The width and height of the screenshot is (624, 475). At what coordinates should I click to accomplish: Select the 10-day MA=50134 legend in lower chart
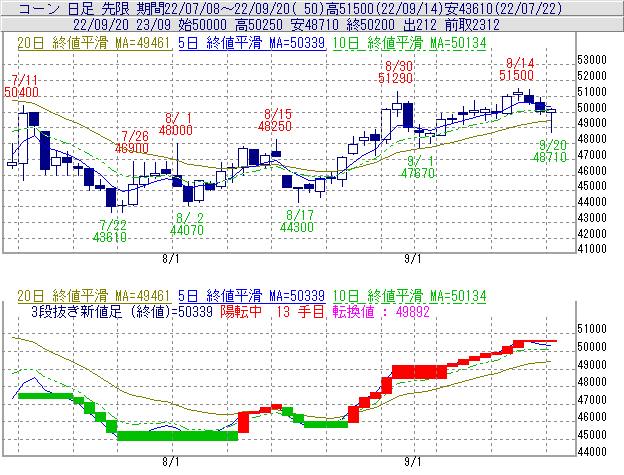[x=410, y=296]
